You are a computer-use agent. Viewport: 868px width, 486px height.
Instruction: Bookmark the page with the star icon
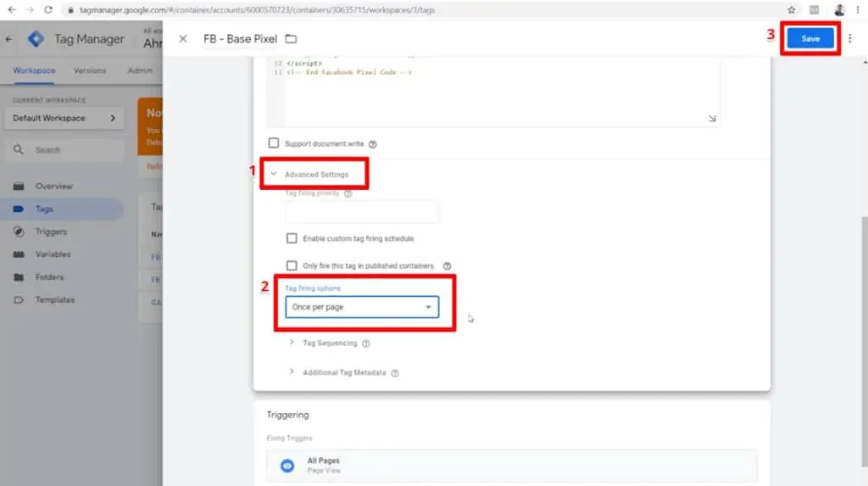pos(792,10)
